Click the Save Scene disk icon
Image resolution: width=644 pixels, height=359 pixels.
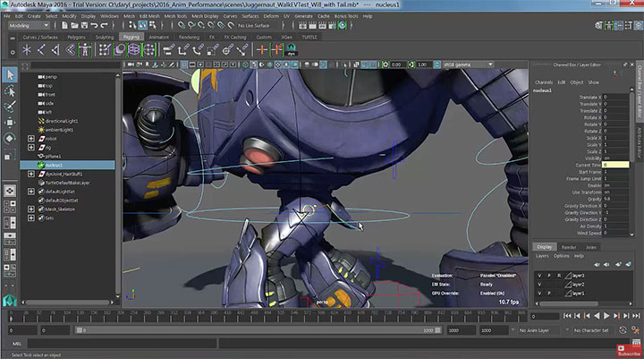(x=84, y=25)
